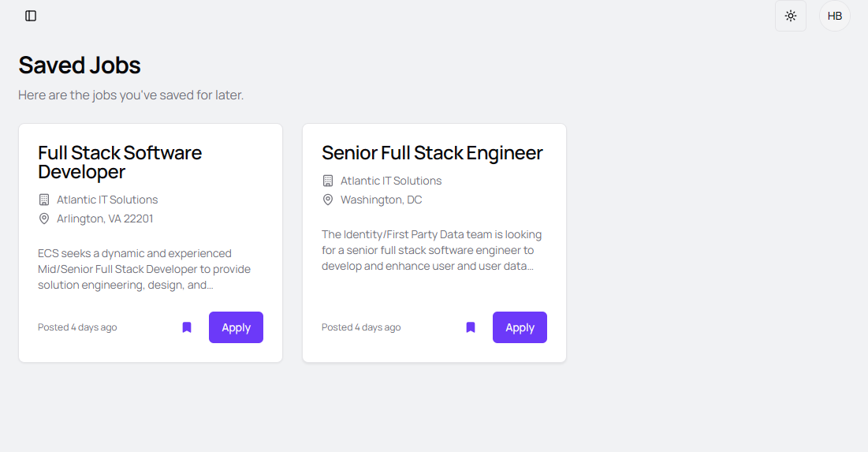Apply to Full Stack Software Developer job
Image resolution: width=868 pixels, height=452 pixels.
(x=236, y=327)
